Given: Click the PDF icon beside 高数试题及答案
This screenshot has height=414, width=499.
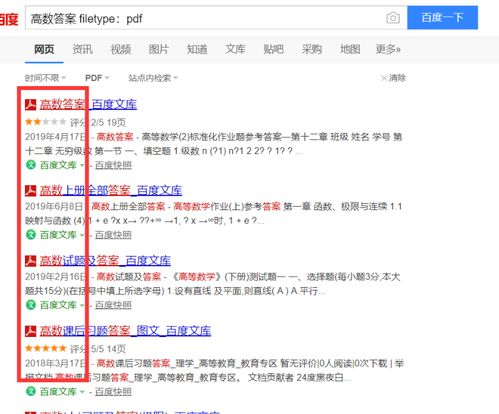Looking at the screenshot, I should [x=31, y=260].
